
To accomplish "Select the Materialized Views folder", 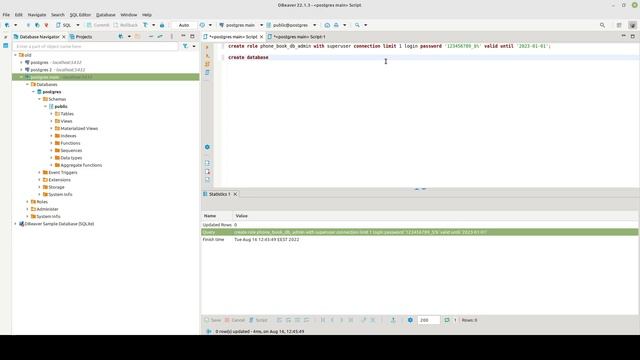I will (76, 129).
